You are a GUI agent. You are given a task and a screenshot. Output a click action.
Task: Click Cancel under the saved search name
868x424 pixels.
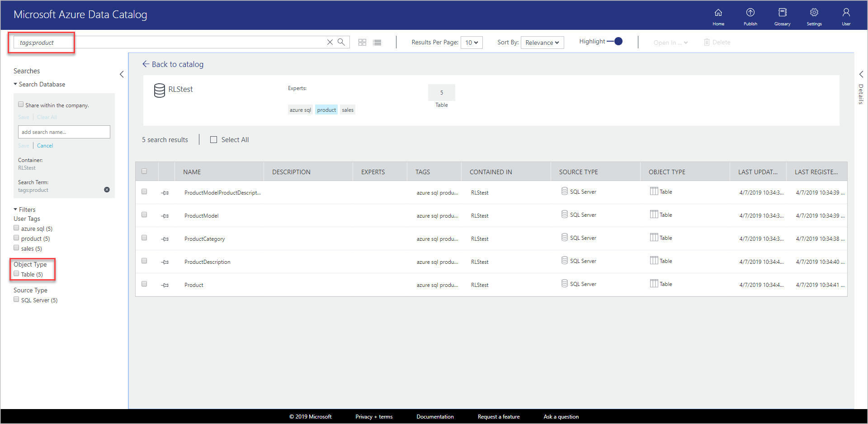pyautogui.click(x=45, y=145)
